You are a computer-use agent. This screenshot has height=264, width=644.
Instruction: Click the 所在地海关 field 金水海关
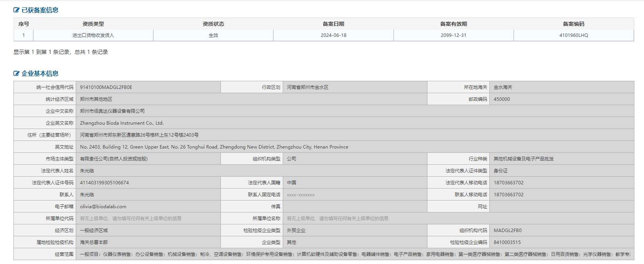[562, 87]
